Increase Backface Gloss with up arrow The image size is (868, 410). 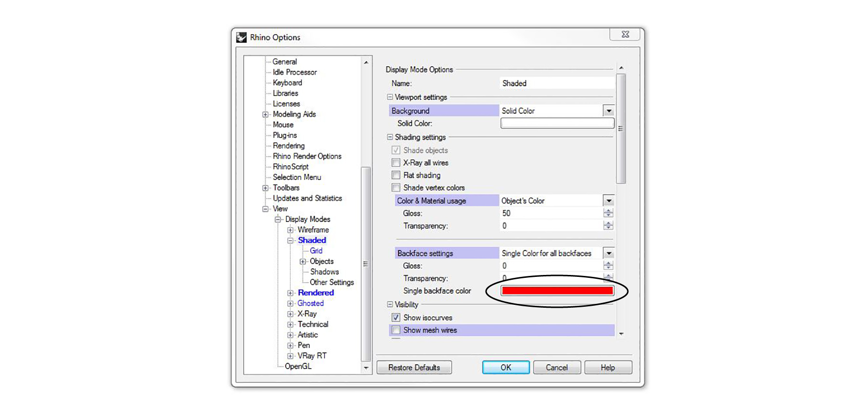tap(609, 263)
